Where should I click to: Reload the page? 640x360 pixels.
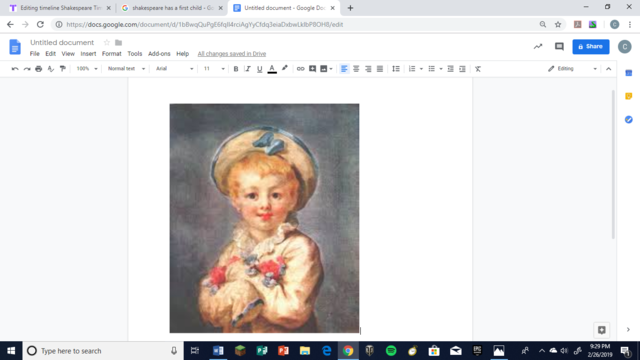(x=40, y=24)
